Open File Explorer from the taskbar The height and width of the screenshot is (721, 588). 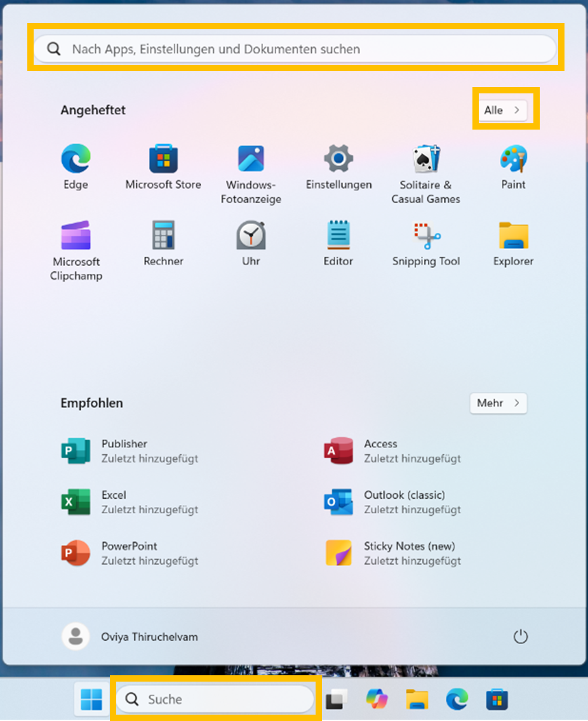coord(417,699)
